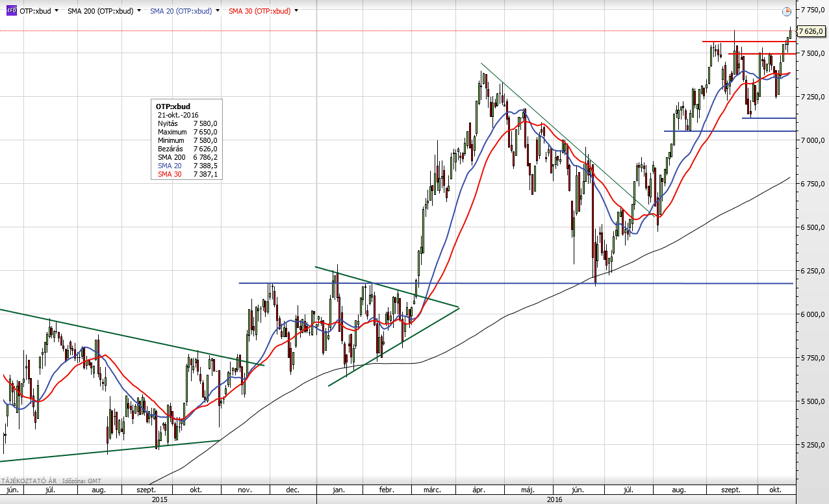The image size is (829, 504).
Task: Click the Maximum value 7 650,0
Action: 205,132
